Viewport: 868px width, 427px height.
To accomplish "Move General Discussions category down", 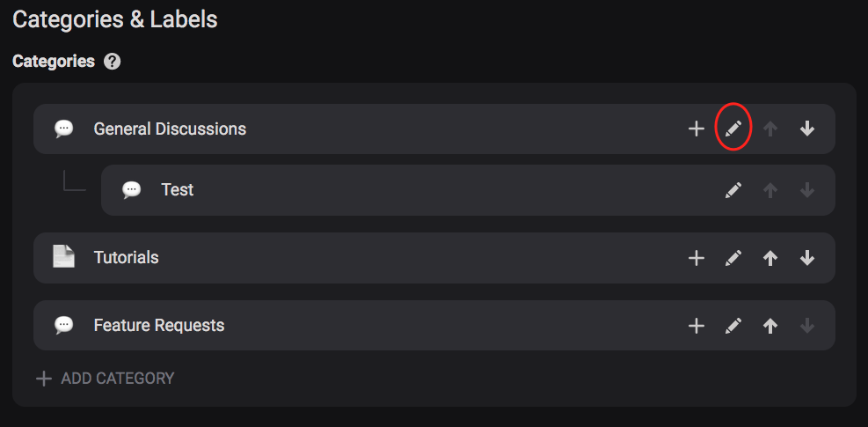I will coord(807,129).
